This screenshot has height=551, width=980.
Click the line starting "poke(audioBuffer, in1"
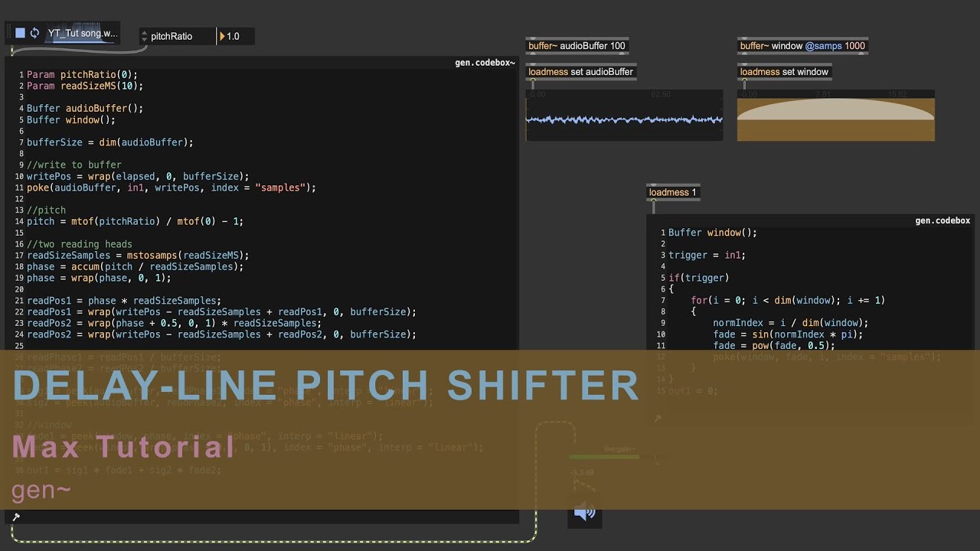click(x=171, y=187)
